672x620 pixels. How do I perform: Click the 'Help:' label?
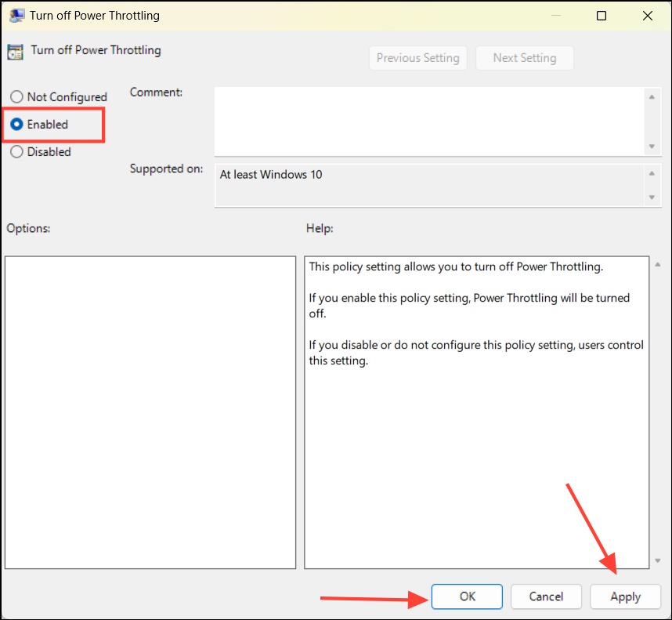coord(320,228)
